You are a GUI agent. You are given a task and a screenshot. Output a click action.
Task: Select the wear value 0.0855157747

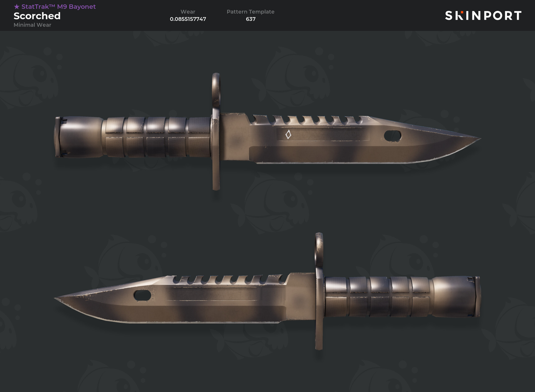click(188, 19)
